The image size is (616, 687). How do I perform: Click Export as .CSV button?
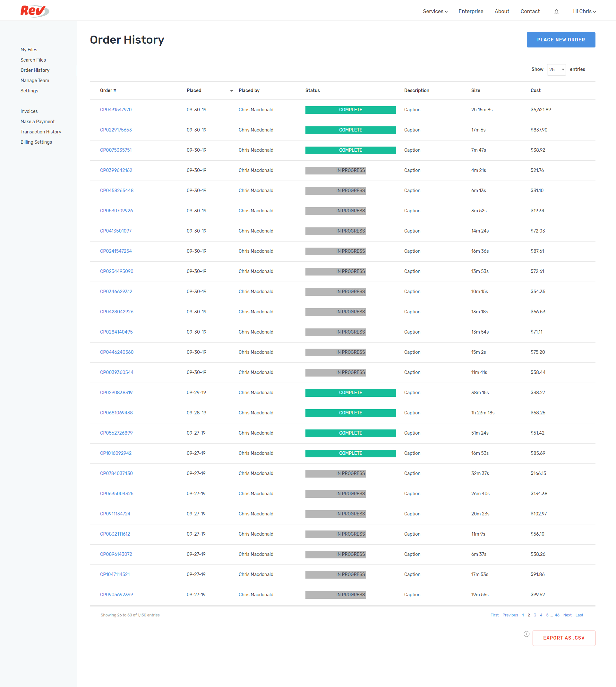coord(563,638)
